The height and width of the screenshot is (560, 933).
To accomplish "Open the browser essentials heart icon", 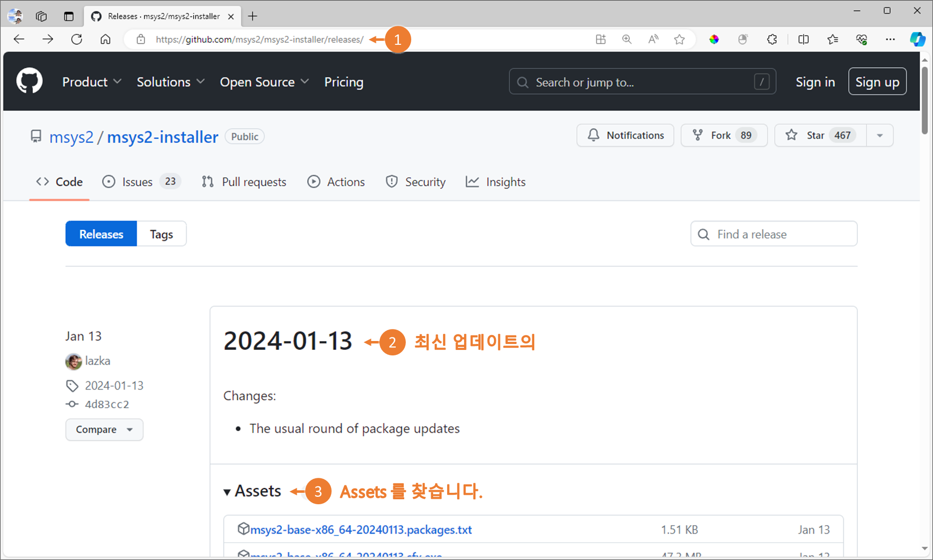I will click(x=862, y=39).
